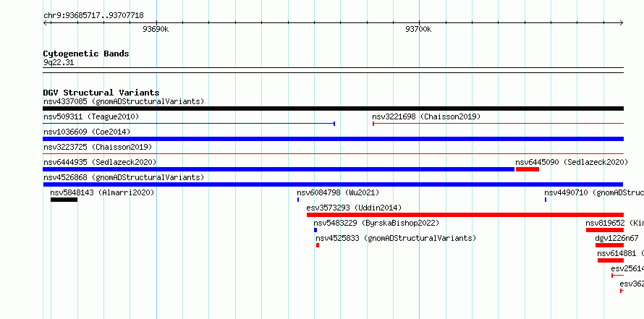The width and height of the screenshot is (644, 319).
Task: Click the nsv3221698 thin red line
Action: point(498,124)
